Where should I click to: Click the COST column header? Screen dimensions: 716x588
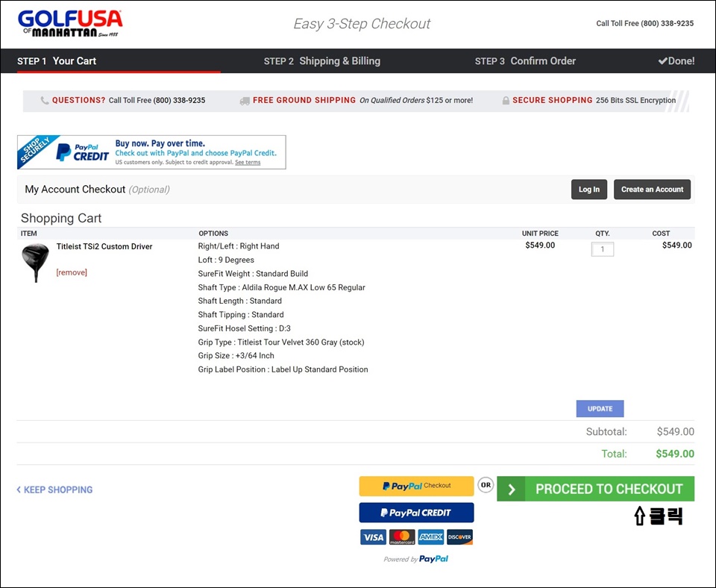(x=661, y=234)
